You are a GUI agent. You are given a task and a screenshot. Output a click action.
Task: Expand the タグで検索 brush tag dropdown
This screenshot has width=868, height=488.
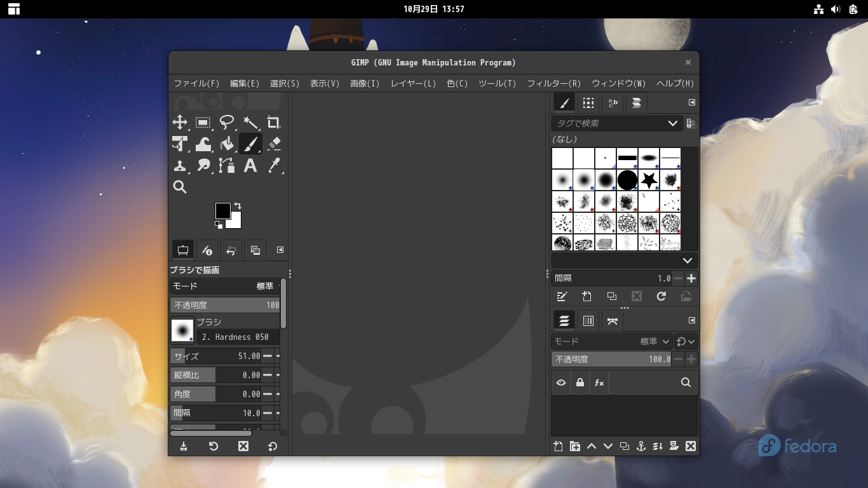[672, 123]
